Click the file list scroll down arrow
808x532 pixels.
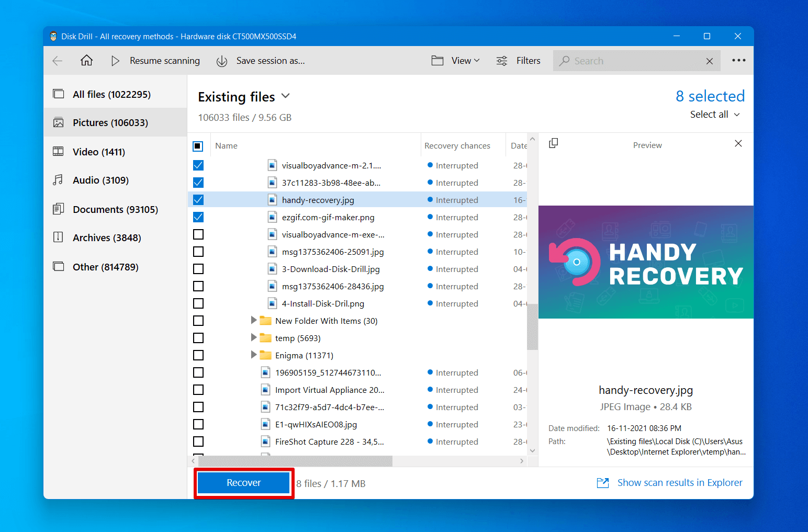click(x=532, y=450)
